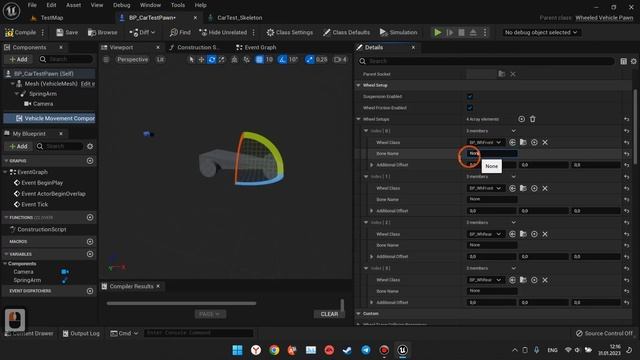Viewport: 640px width, 360px height.
Task: Open Class Defaults
Action: [346, 32]
